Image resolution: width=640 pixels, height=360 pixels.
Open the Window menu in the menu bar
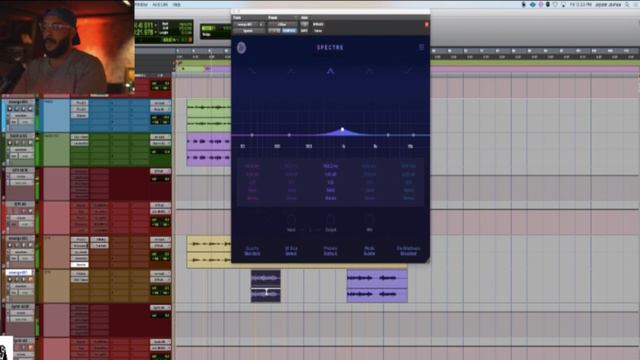coord(142,4)
